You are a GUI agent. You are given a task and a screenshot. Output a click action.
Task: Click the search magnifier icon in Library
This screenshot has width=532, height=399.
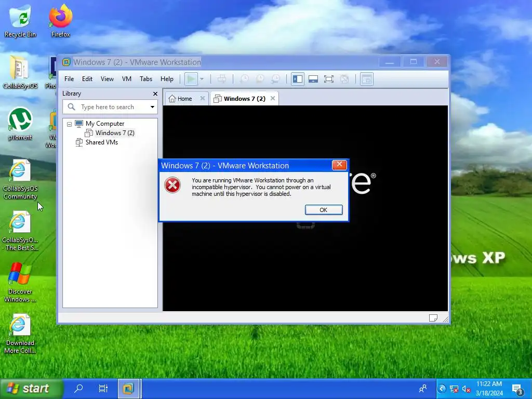pos(71,107)
